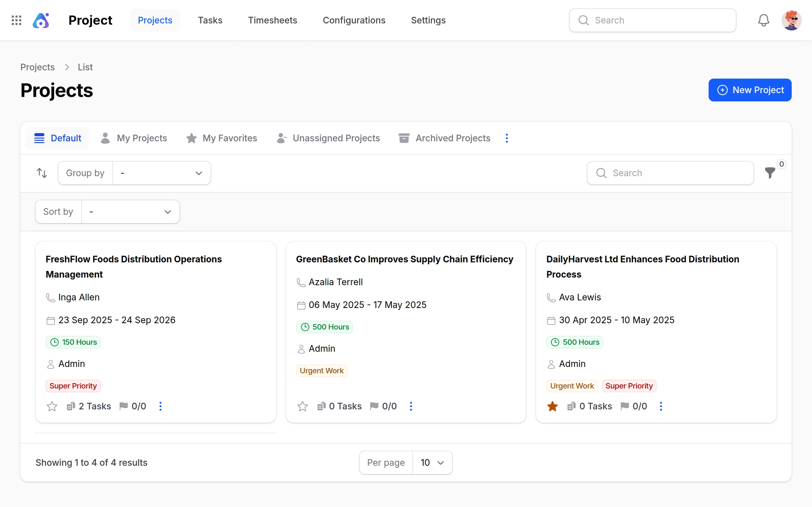Open the app launcher grid icon
This screenshot has width=812, height=507.
click(x=16, y=20)
